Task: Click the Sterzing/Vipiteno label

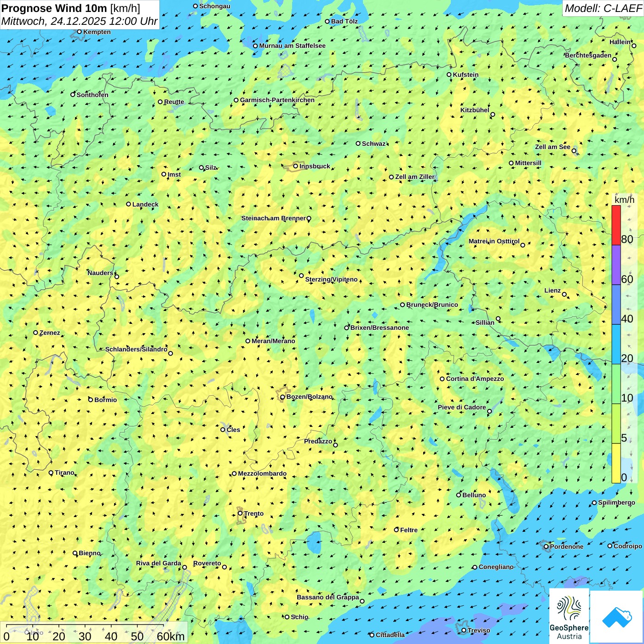Action: 331,279
